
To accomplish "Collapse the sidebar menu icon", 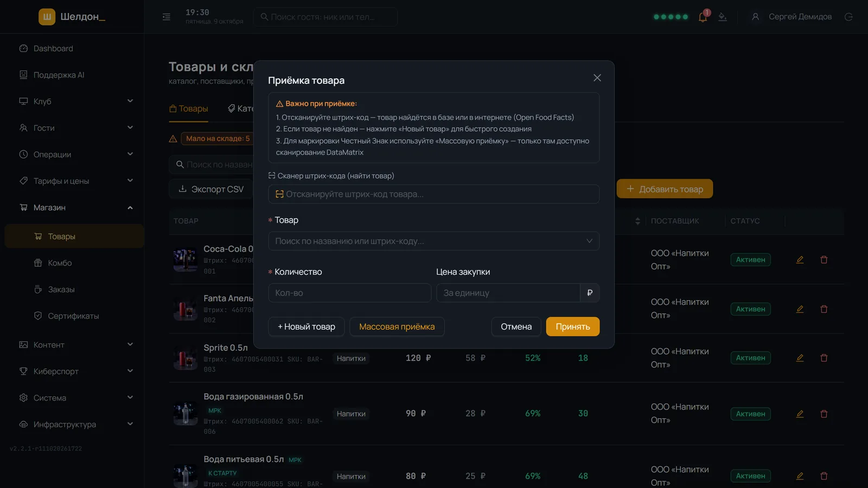I will tap(167, 17).
